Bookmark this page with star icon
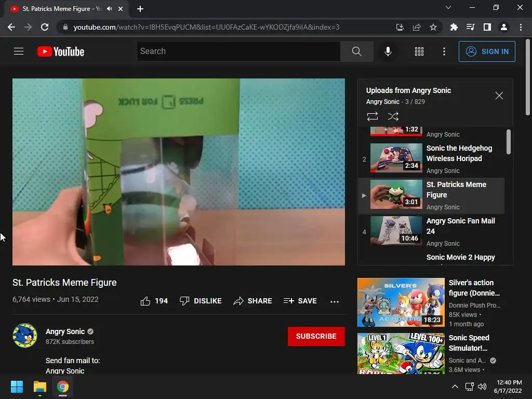The height and width of the screenshot is (399, 532). tap(433, 27)
